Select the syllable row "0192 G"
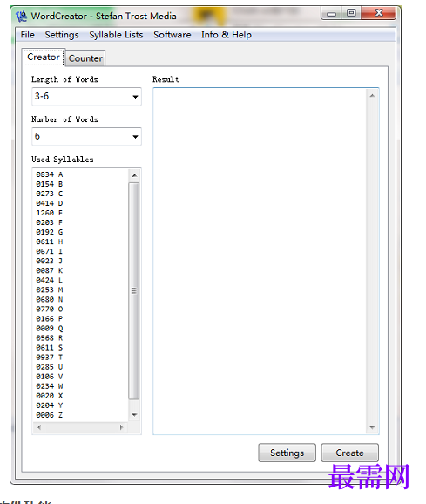The height and width of the screenshot is (504, 426). (50, 232)
